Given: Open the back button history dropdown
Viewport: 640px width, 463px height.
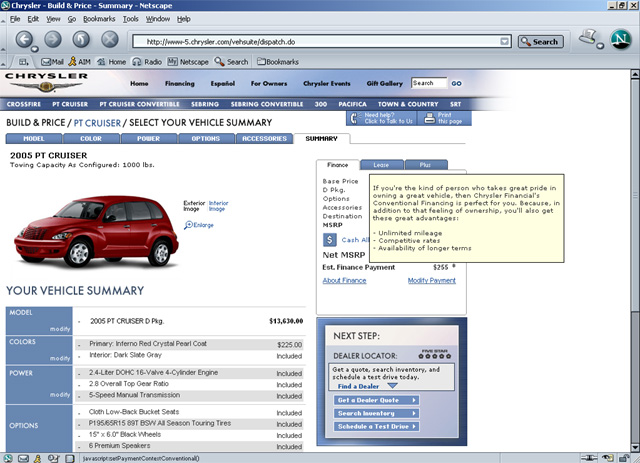Looking at the screenshot, I should point(35,49).
